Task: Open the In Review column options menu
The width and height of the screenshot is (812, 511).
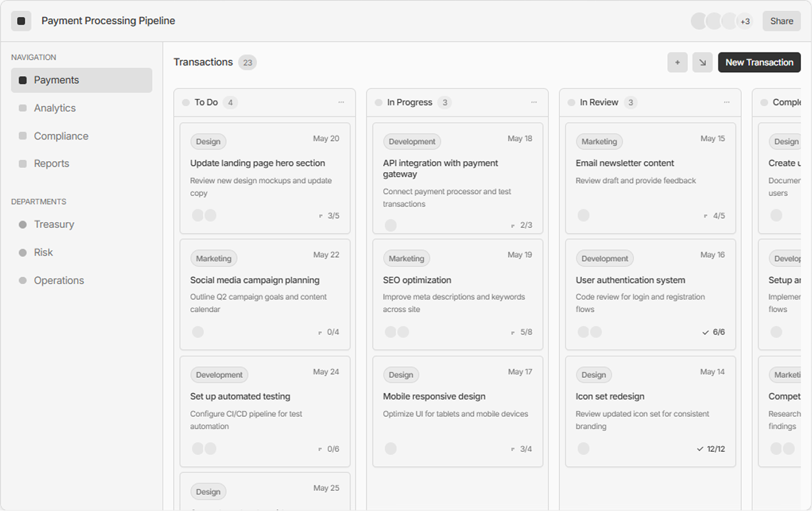Action: 727,102
